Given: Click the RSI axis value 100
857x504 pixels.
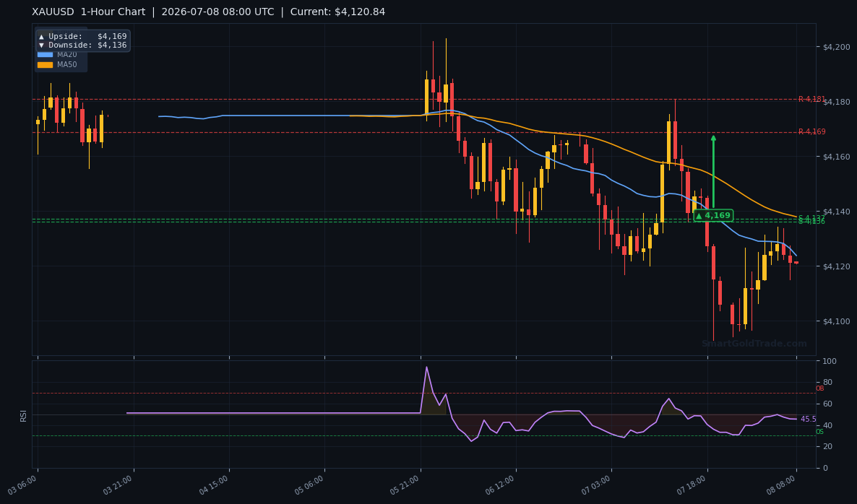Looking at the screenshot, I should click(x=829, y=362).
